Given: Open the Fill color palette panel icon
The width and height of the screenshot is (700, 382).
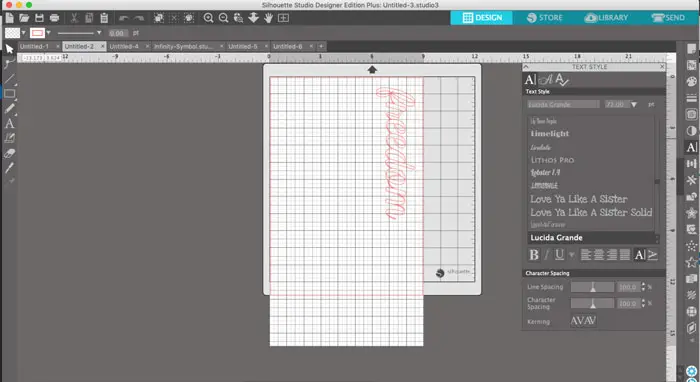Looking at the screenshot, I should click(692, 82).
